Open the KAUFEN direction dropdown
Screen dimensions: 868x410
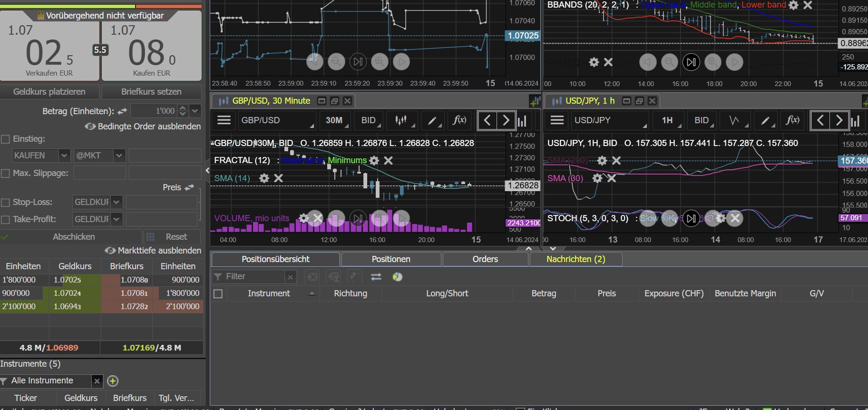(x=64, y=156)
